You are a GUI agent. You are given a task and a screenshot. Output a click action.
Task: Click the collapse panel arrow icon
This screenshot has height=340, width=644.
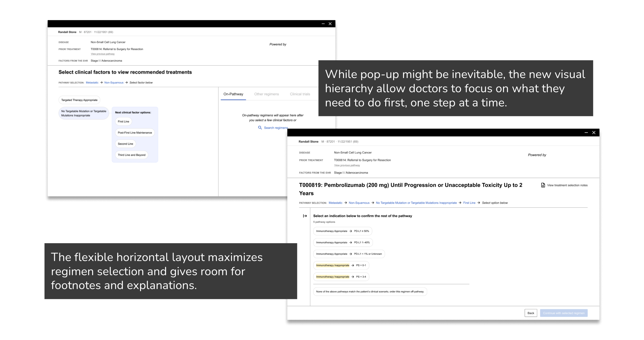click(x=305, y=216)
